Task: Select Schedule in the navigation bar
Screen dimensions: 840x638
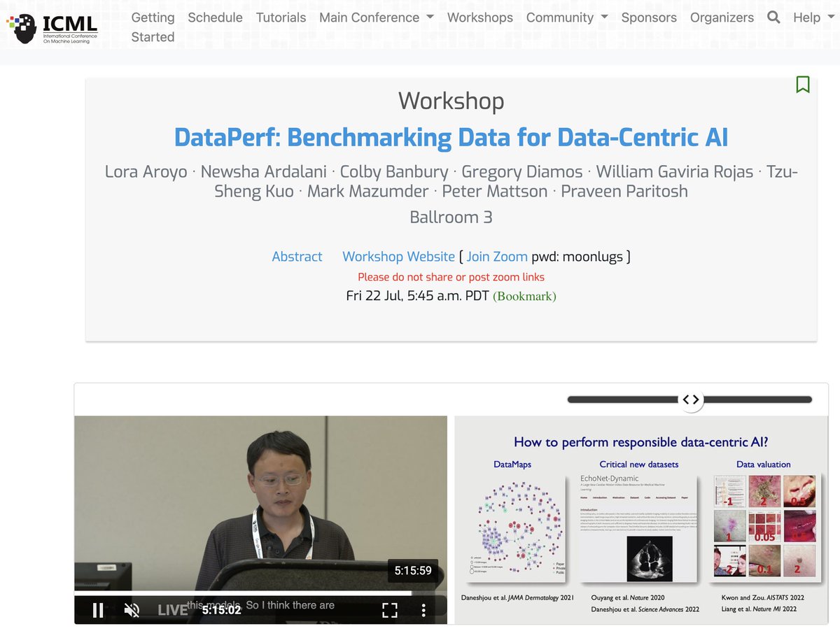Action: (215, 17)
